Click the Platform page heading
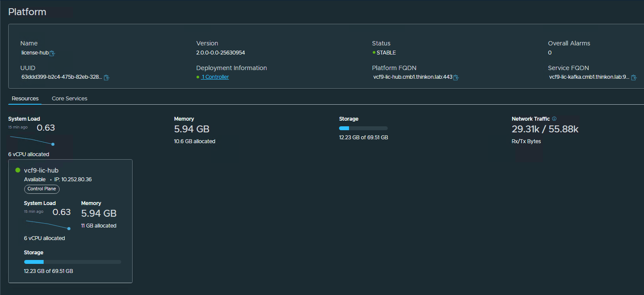644x295 pixels. [27, 12]
